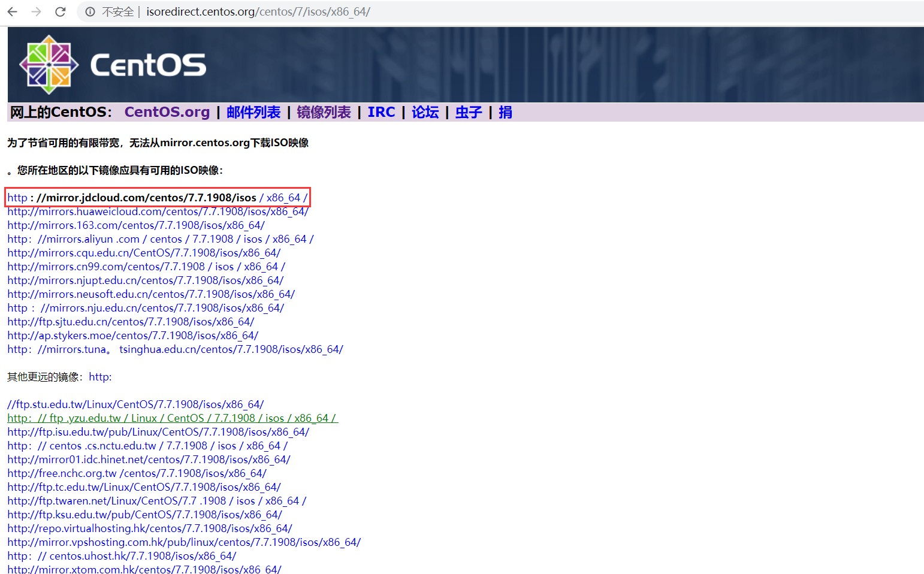Click the mirrors.163.com mirror link
This screenshot has height=574, width=924.
click(x=135, y=225)
